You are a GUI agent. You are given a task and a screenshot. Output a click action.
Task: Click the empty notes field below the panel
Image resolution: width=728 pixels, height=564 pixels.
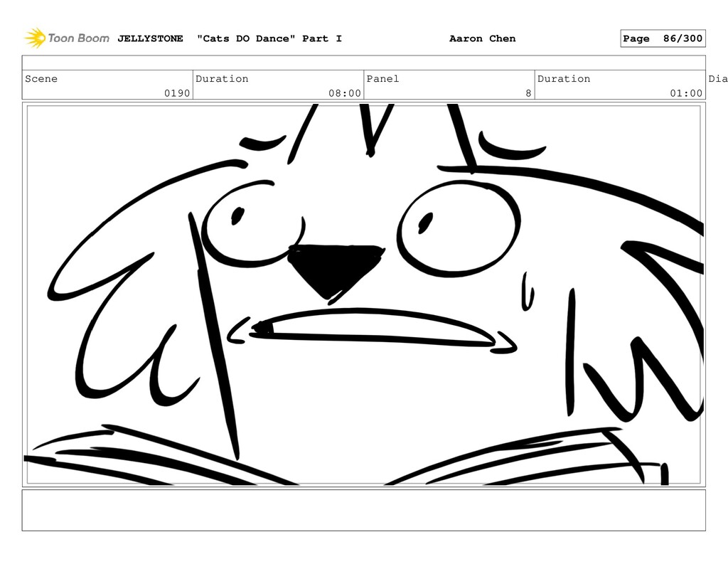click(363, 510)
